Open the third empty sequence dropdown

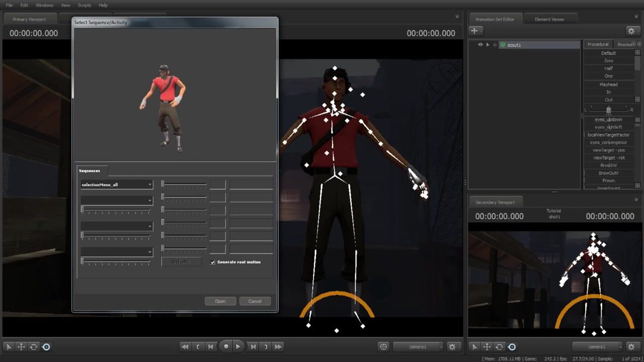click(116, 226)
